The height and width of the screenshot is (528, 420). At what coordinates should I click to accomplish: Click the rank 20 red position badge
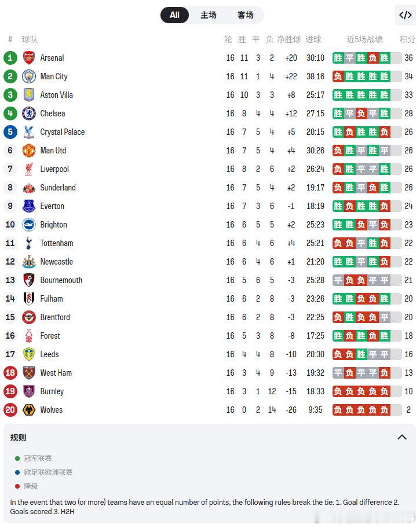(10, 410)
